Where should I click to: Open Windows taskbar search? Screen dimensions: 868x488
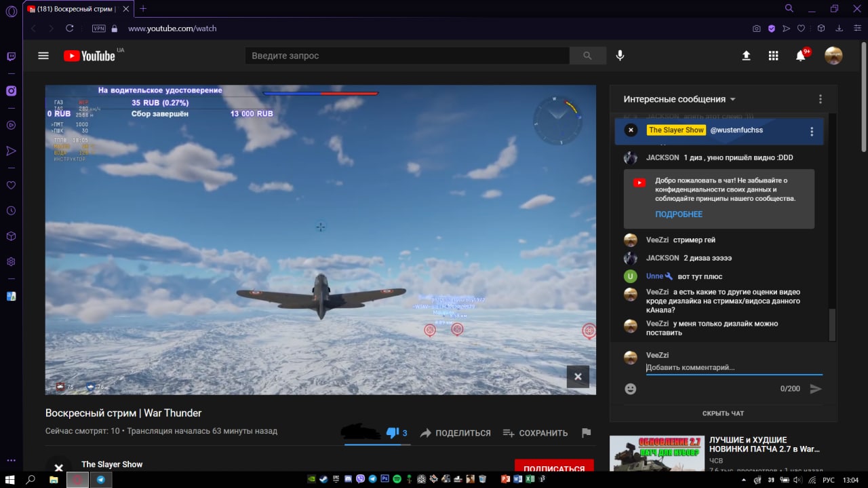point(31,479)
